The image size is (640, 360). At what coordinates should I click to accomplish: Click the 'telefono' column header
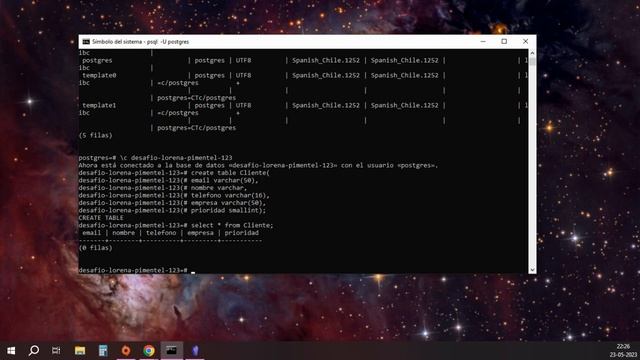click(x=161, y=233)
